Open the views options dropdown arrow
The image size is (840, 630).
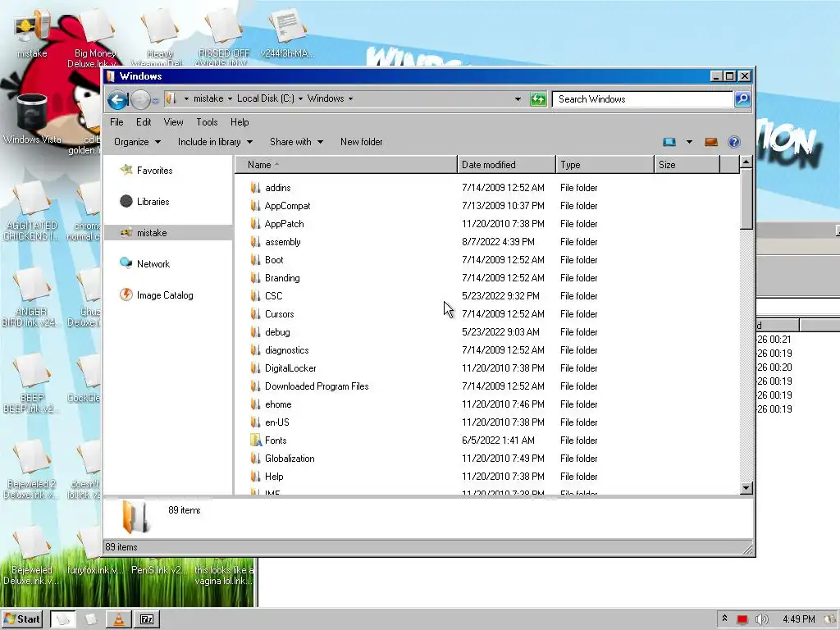[x=689, y=142]
